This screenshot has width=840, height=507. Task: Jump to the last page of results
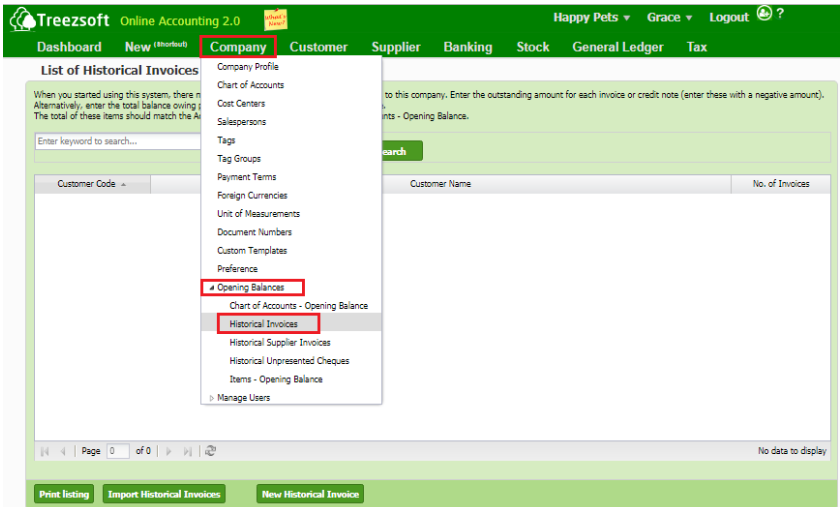(x=186, y=451)
